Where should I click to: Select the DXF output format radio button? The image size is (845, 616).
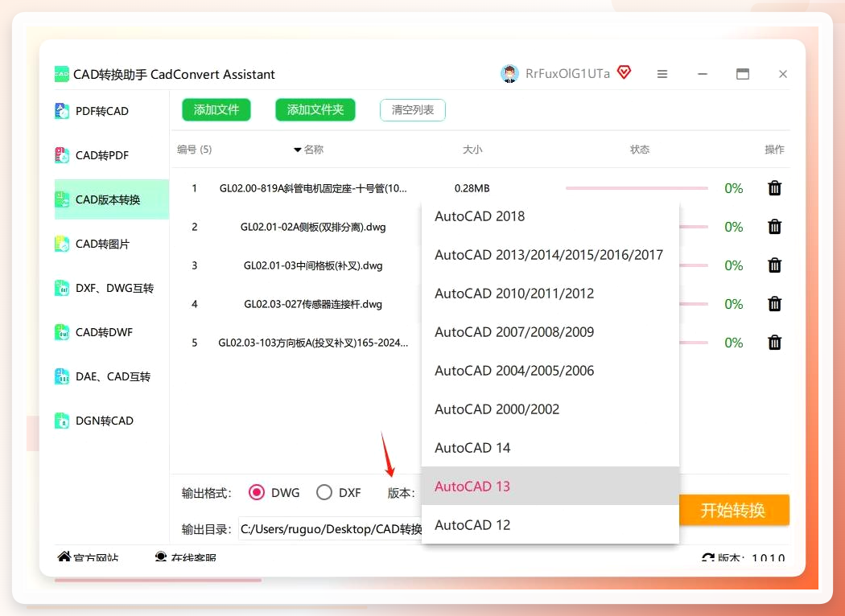click(x=324, y=492)
